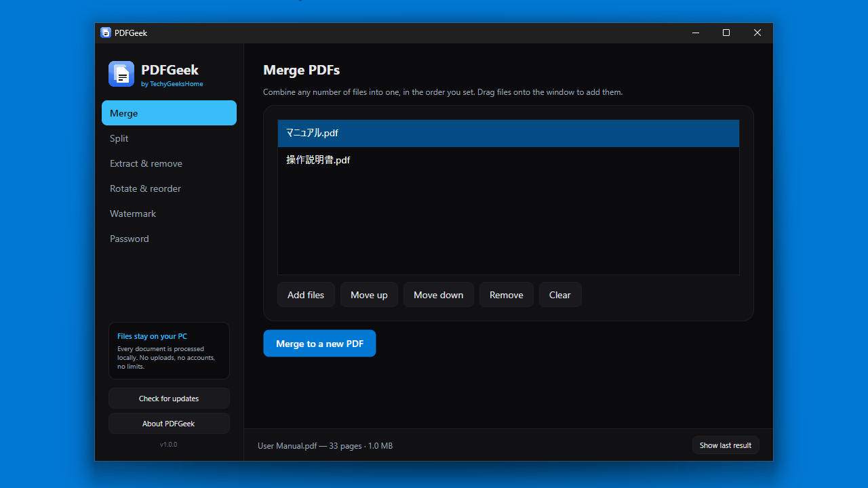The width and height of the screenshot is (868, 488).
Task: Show last result
Action: (726, 445)
